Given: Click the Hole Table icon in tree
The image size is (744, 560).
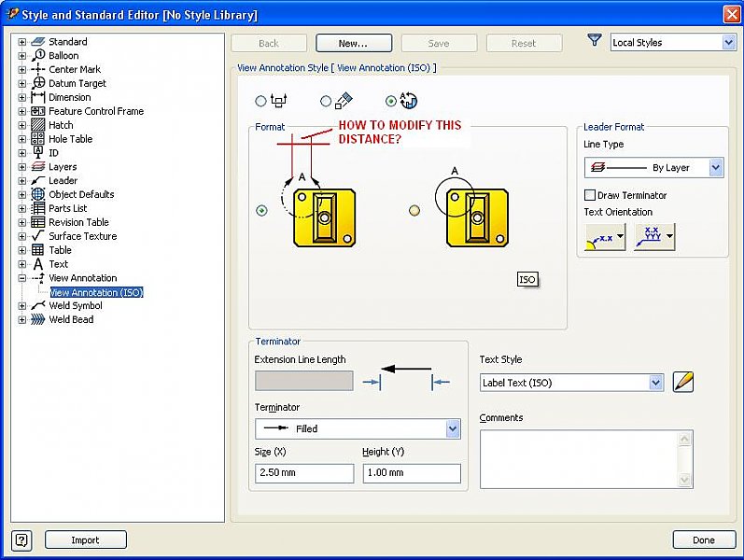Looking at the screenshot, I should 38,139.
